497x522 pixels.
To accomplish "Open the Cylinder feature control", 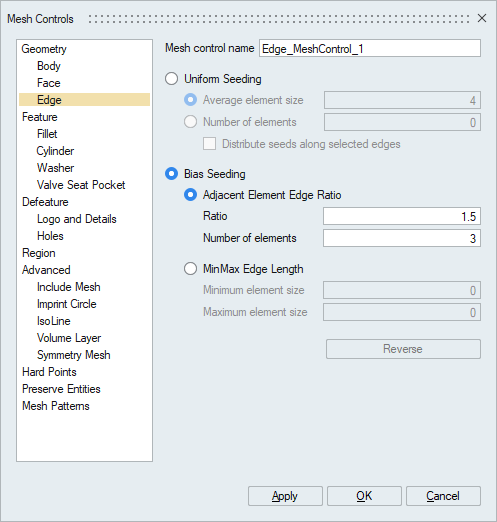I will point(55,151).
